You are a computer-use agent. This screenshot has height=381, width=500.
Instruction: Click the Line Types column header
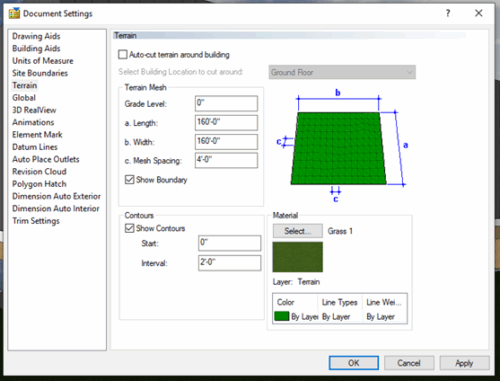pos(340,302)
